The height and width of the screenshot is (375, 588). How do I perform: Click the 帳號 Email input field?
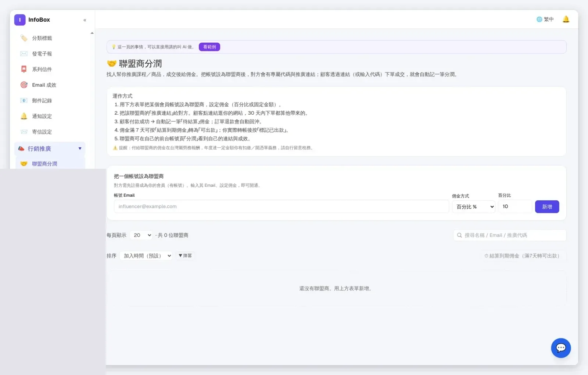point(282,207)
